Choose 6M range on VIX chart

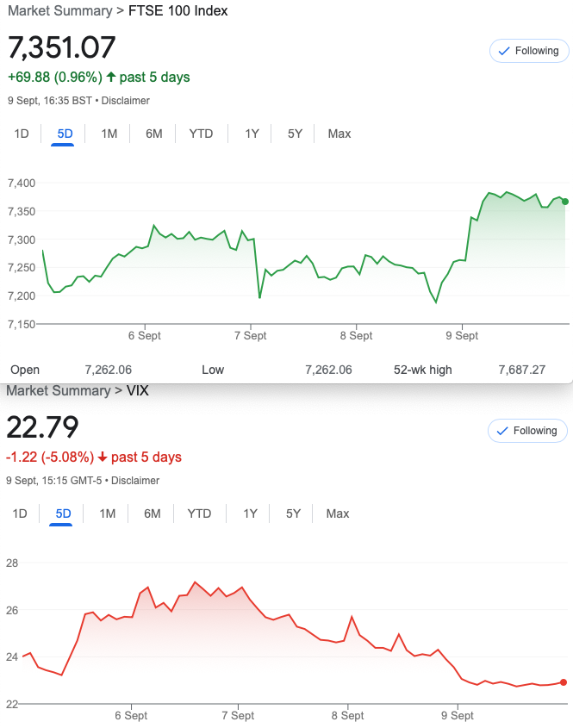point(152,513)
